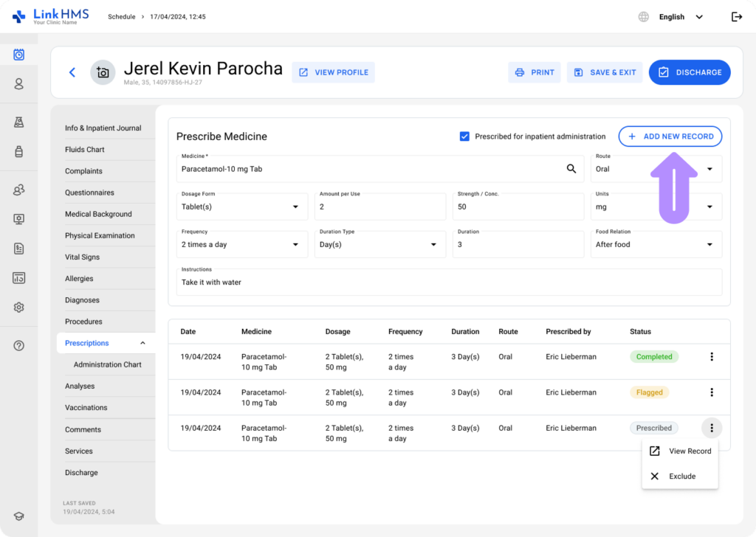Click the add photo camera icon
Image resolution: width=756 pixels, height=537 pixels.
pyautogui.click(x=103, y=72)
